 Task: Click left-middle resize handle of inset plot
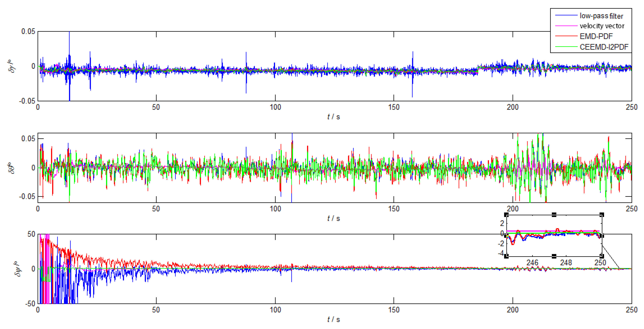[x=506, y=235]
